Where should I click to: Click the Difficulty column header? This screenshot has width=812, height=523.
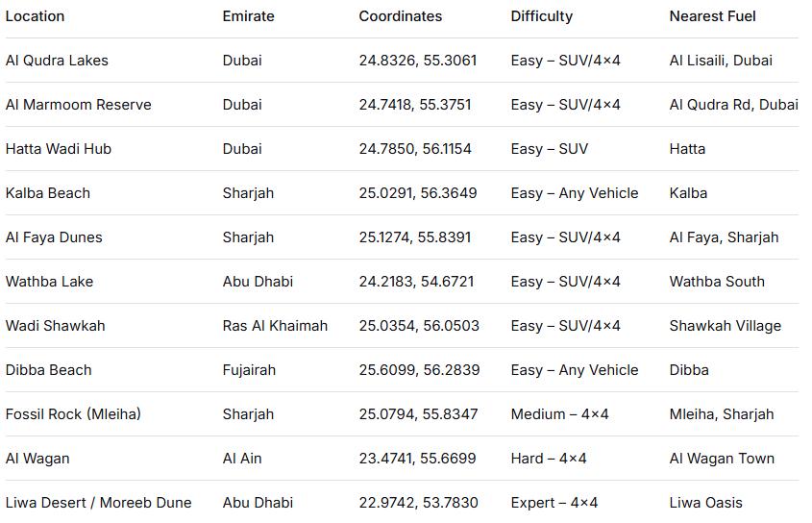pyautogui.click(x=541, y=16)
